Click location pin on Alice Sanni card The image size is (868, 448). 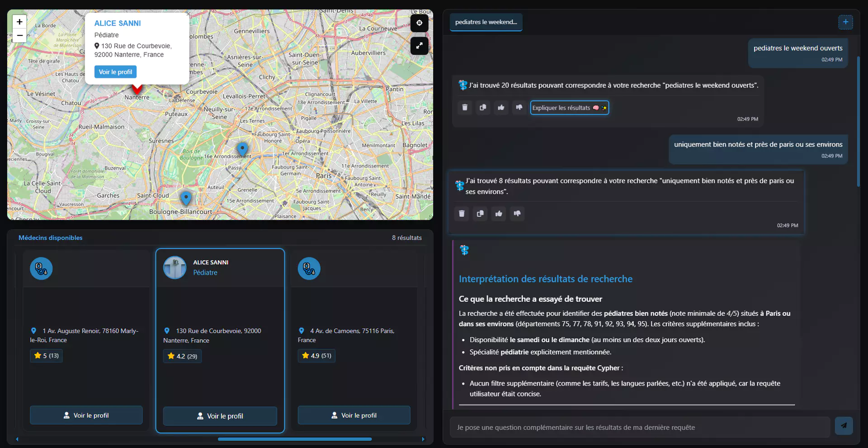(x=167, y=331)
